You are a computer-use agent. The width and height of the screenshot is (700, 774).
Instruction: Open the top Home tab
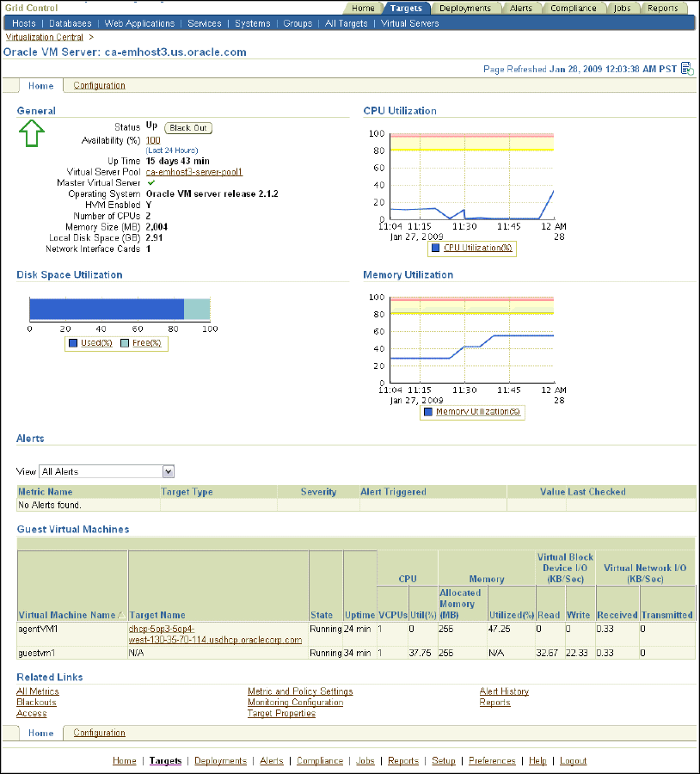pyautogui.click(x=363, y=8)
